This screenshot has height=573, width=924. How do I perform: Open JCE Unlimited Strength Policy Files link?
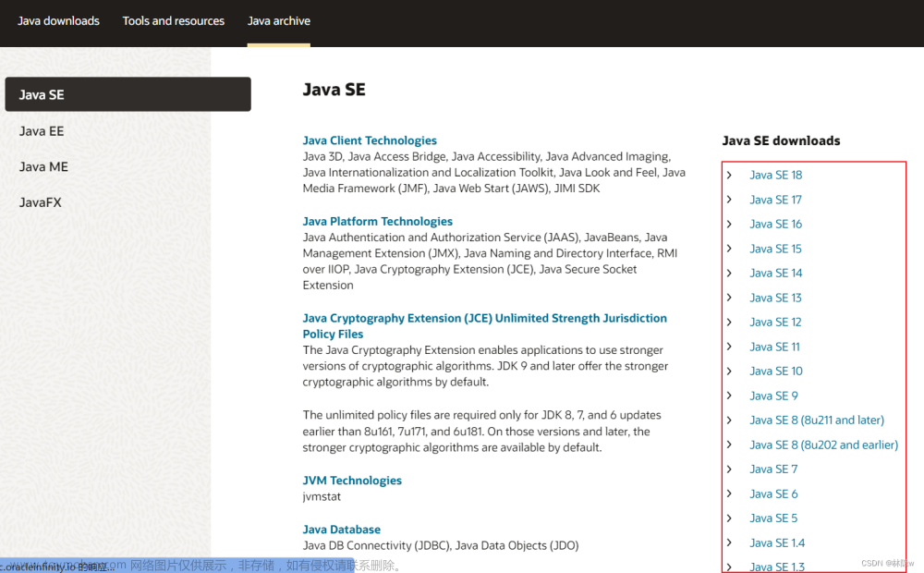point(484,326)
